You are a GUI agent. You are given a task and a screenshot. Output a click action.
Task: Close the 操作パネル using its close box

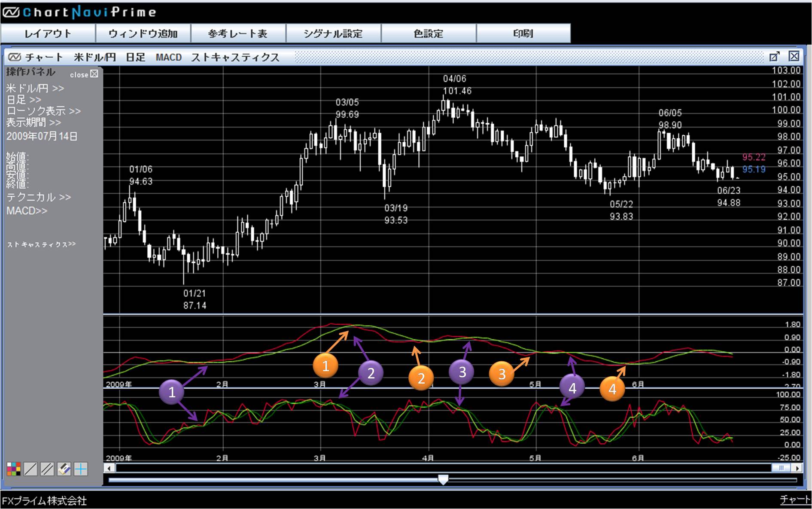pyautogui.click(x=94, y=74)
